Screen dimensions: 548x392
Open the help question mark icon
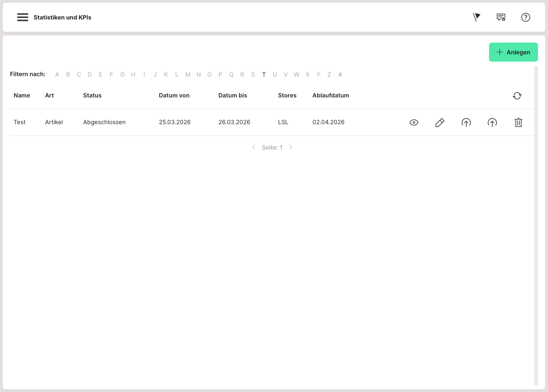click(525, 17)
